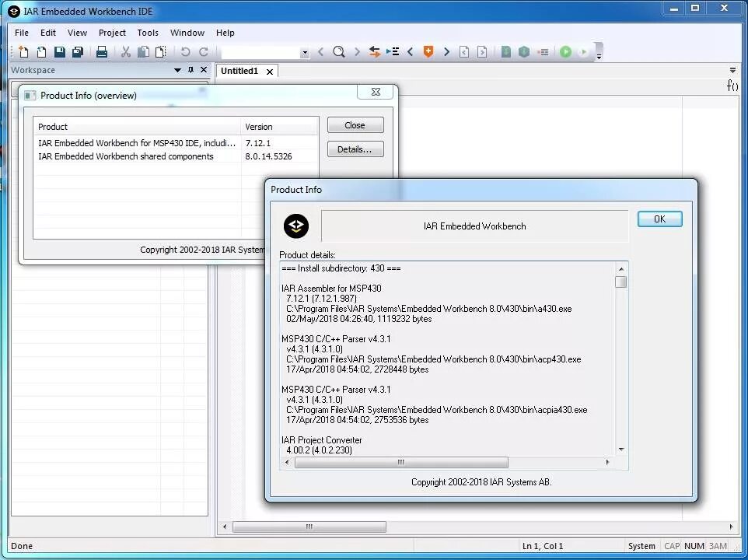The width and height of the screenshot is (748, 560).
Task: Click the green Download and Debug icon
Action: click(x=566, y=51)
